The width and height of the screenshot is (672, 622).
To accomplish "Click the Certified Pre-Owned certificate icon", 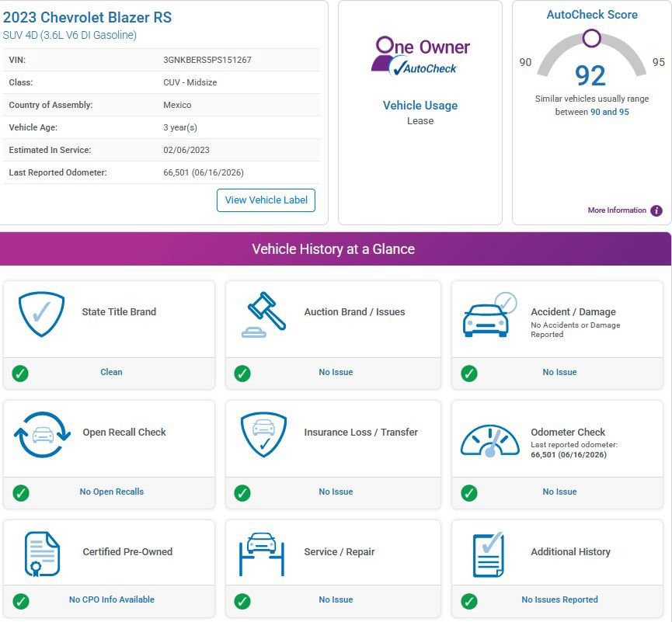I will pyautogui.click(x=42, y=554).
